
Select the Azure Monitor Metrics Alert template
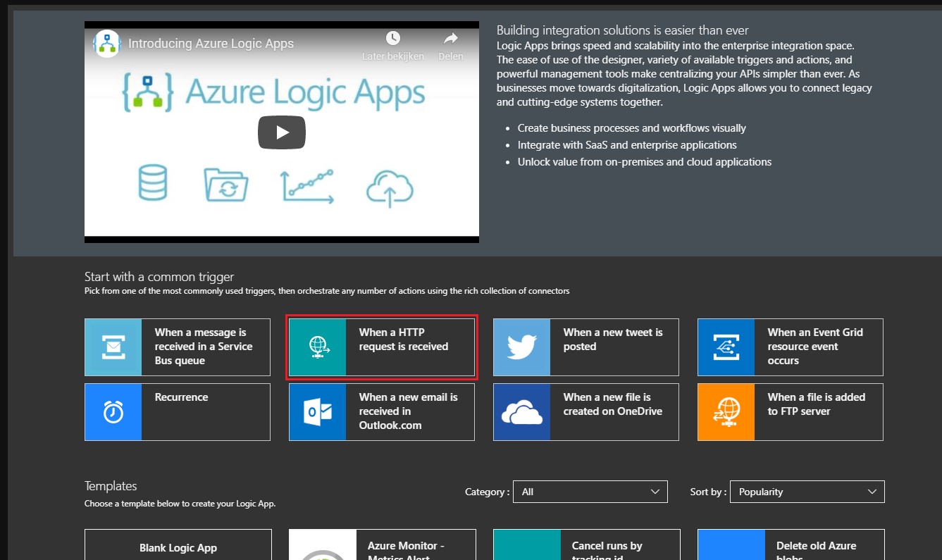(x=383, y=545)
